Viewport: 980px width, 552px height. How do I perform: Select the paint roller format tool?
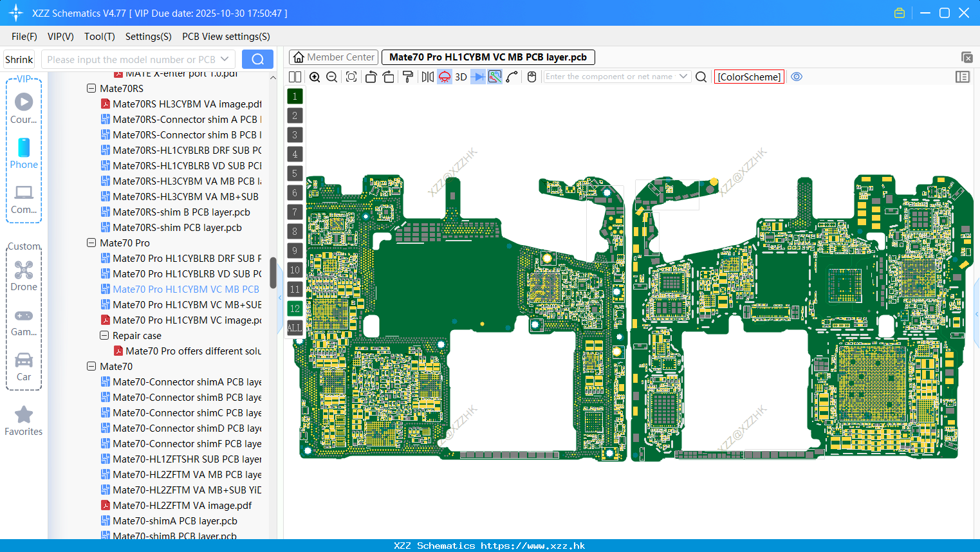(408, 77)
